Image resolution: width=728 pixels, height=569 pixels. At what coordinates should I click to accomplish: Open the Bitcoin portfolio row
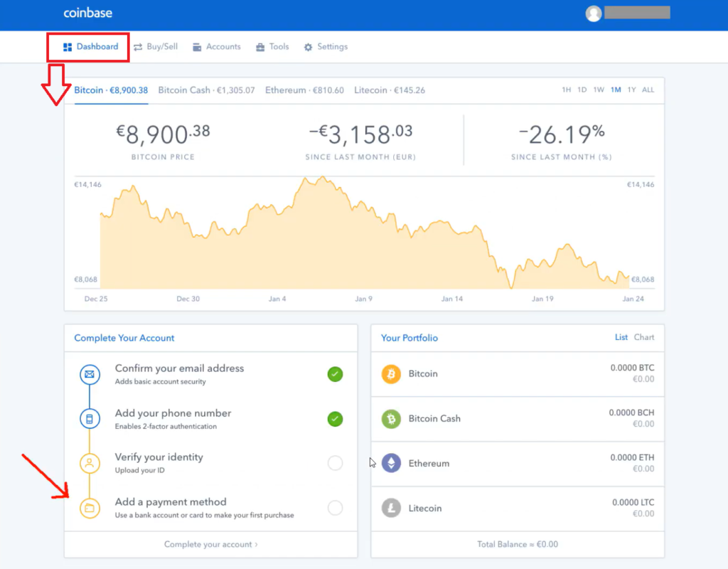518,374
